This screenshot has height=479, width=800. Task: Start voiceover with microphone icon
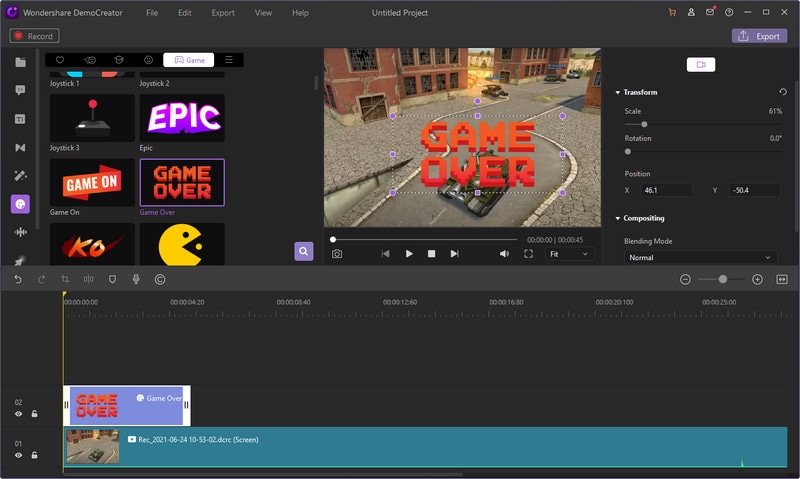tap(136, 279)
